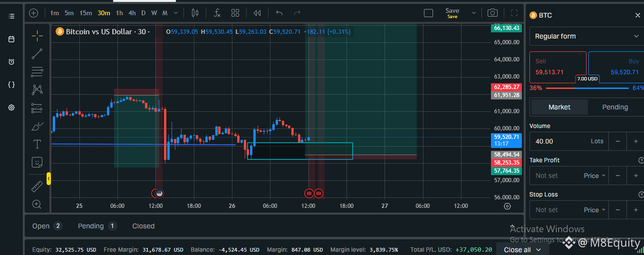Switch to the 5m timeframe

click(69, 13)
